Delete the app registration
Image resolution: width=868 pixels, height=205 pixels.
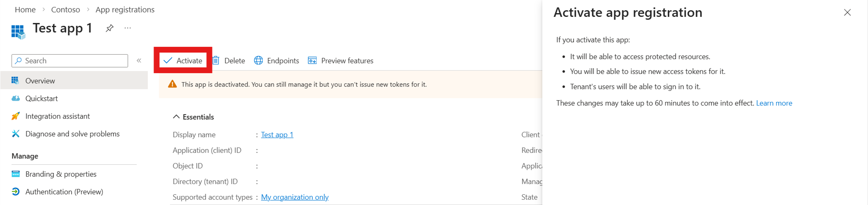pos(229,61)
